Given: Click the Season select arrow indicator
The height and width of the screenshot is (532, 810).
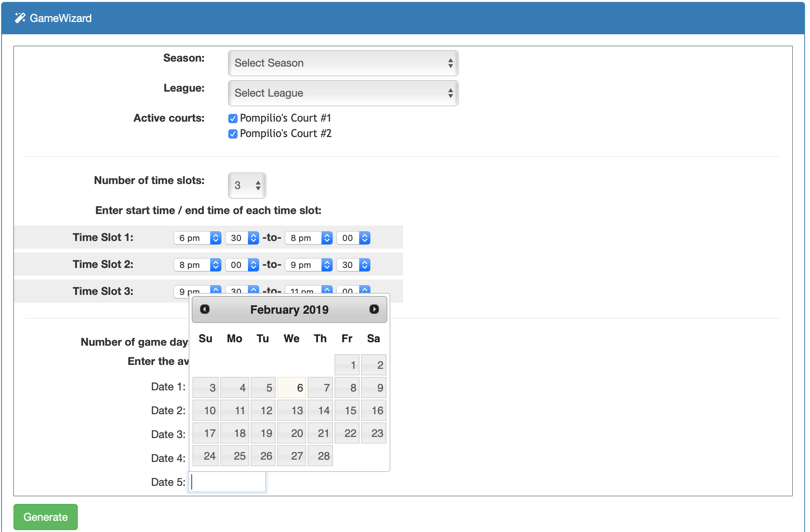Looking at the screenshot, I should 450,63.
